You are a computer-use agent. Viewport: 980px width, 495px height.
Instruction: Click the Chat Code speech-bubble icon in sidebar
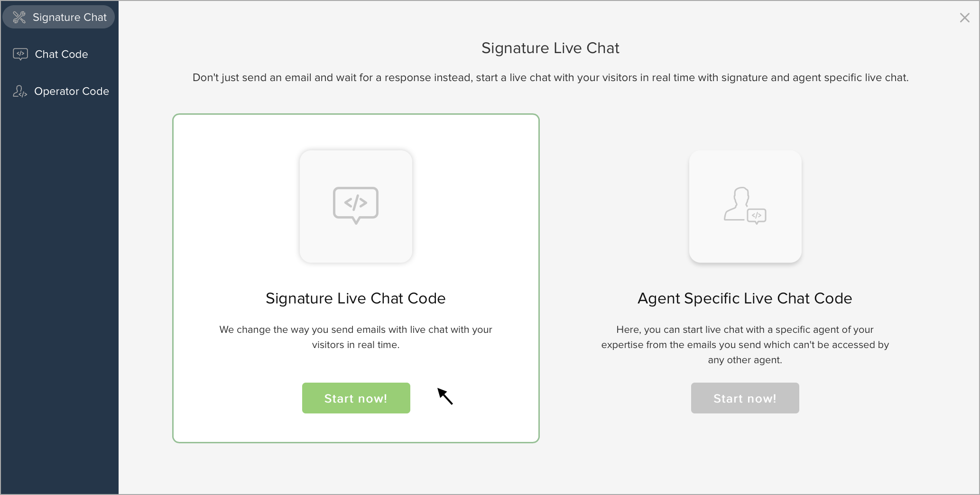click(20, 54)
